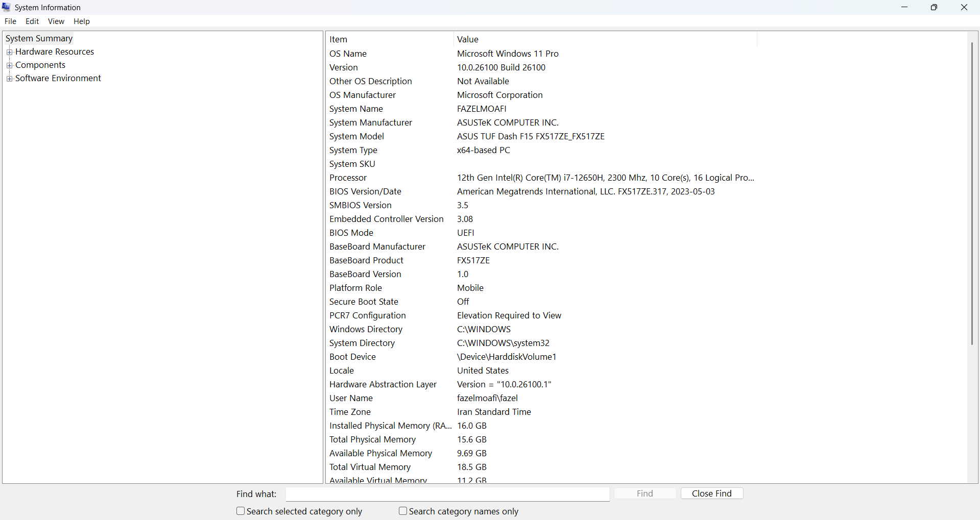The height and width of the screenshot is (520, 980).
Task: Select the System Type row
Action: [541, 150]
